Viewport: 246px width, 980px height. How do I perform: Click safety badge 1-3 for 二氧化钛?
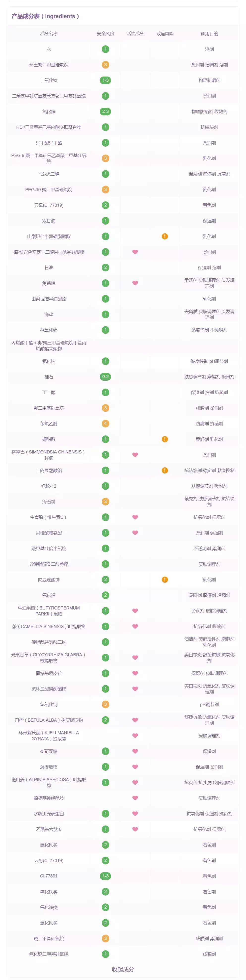(x=106, y=80)
